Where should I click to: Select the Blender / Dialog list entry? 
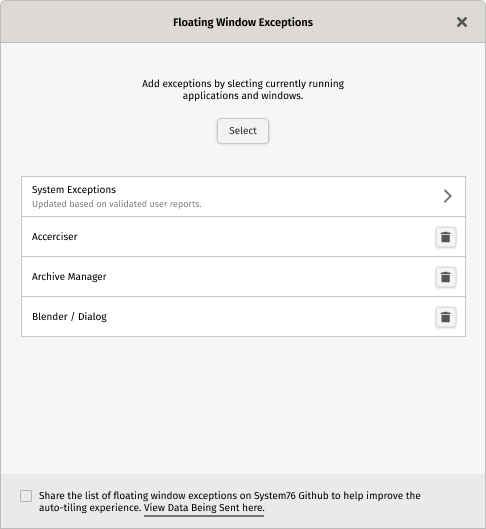(x=243, y=316)
